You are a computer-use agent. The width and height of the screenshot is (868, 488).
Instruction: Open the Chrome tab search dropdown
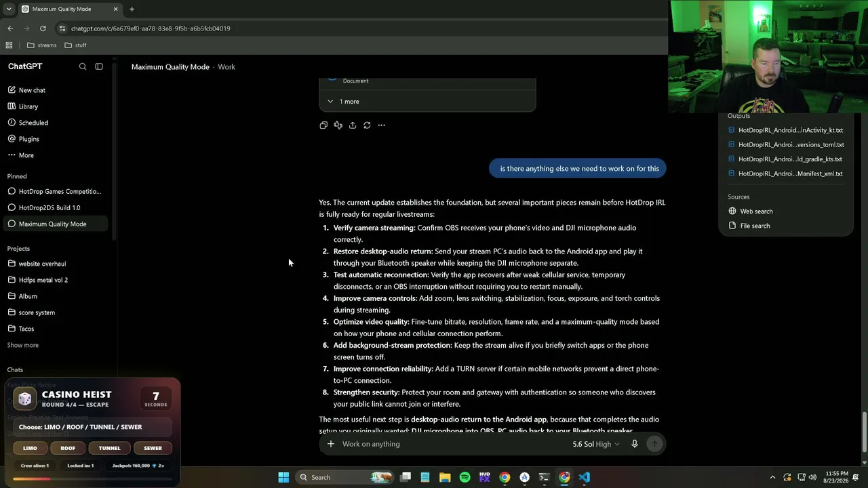tap(9, 9)
